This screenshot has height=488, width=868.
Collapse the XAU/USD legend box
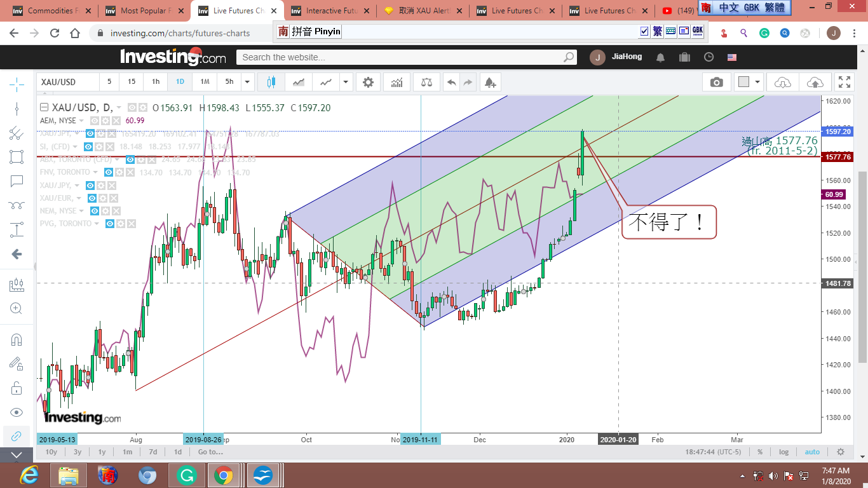pyautogui.click(x=44, y=108)
